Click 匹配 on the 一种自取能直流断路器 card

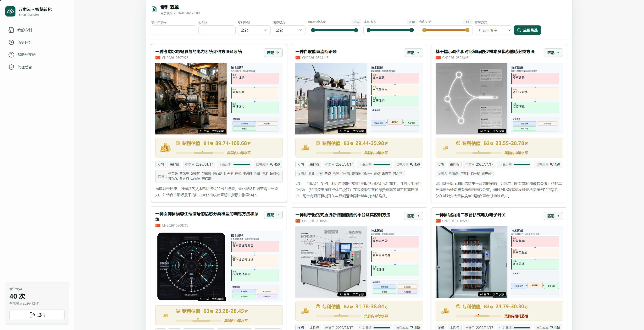point(413,53)
